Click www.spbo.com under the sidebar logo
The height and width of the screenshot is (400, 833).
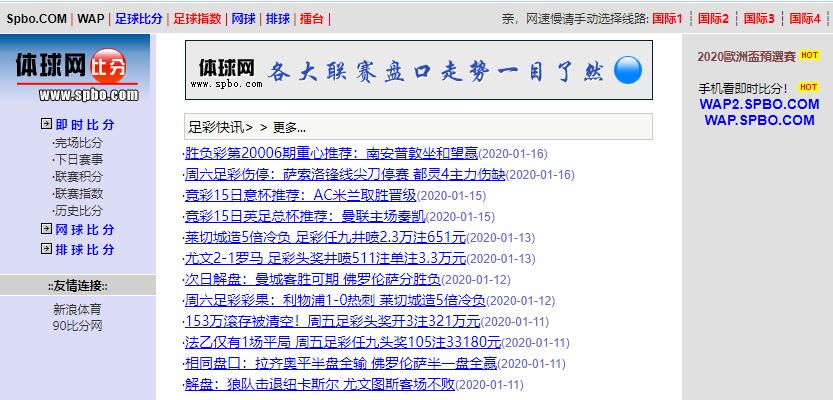click(x=89, y=95)
